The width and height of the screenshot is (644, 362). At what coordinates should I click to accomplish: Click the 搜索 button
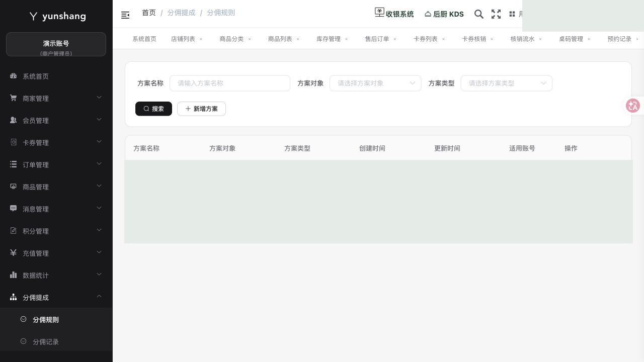(x=153, y=109)
